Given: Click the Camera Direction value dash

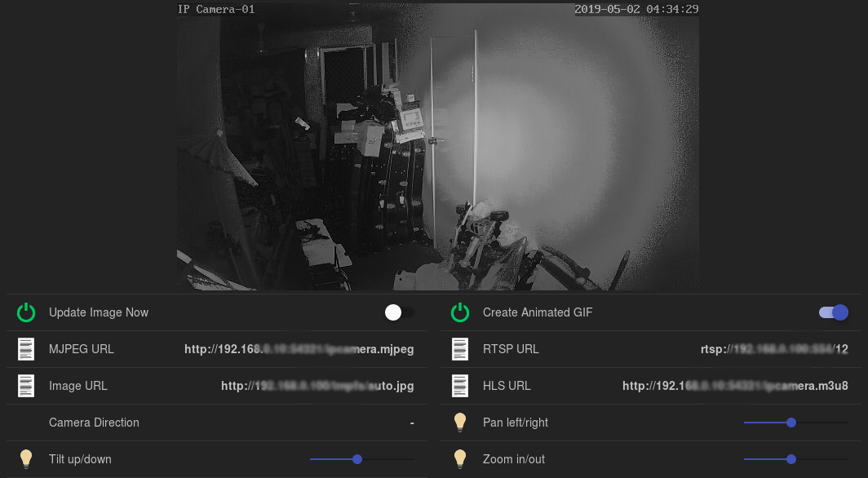Looking at the screenshot, I should point(412,423).
